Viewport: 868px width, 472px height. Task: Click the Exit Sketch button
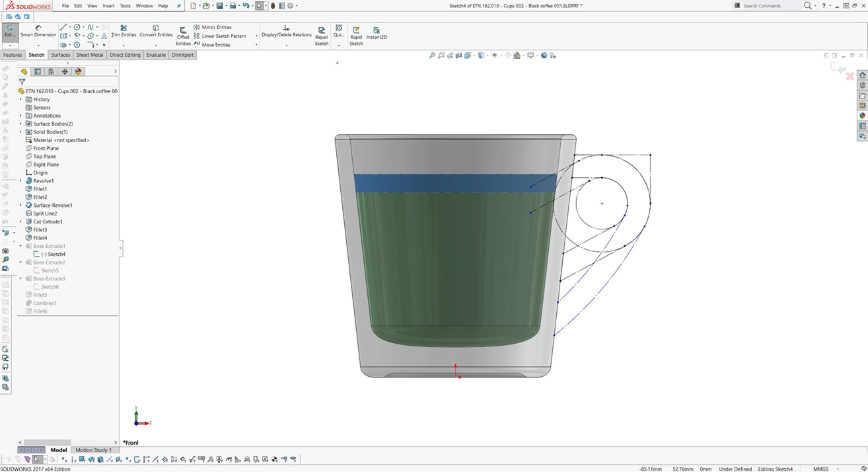click(9, 32)
